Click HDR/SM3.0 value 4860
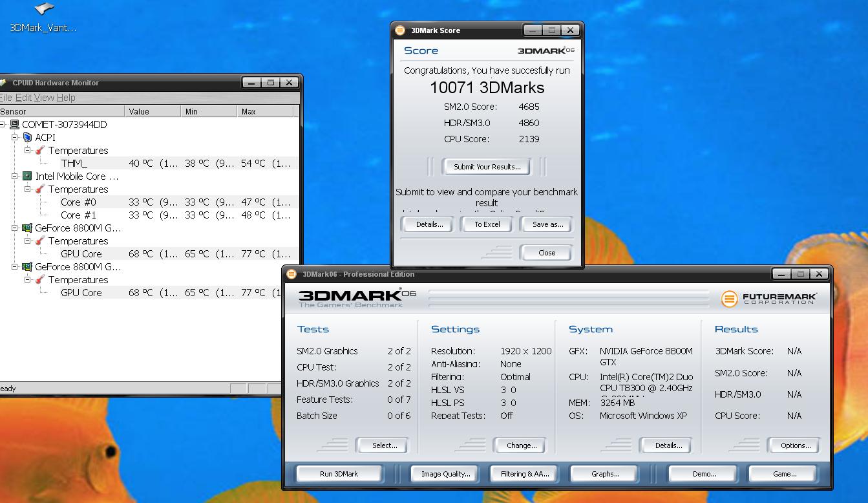Image resolution: width=868 pixels, height=503 pixels. tap(529, 123)
